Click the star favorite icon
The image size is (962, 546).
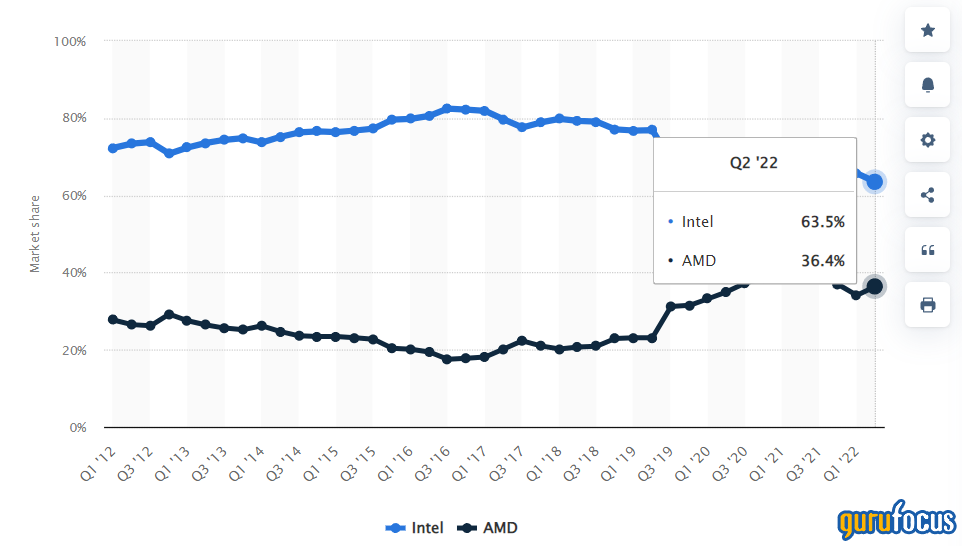pyautogui.click(x=927, y=30)
